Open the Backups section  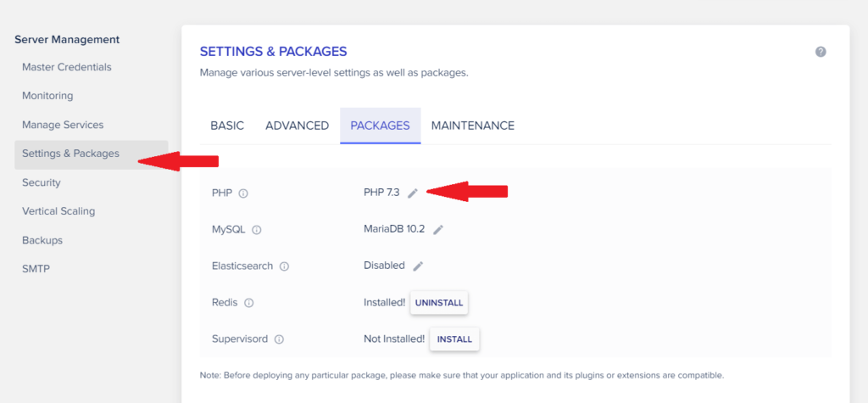pos(42,240)
